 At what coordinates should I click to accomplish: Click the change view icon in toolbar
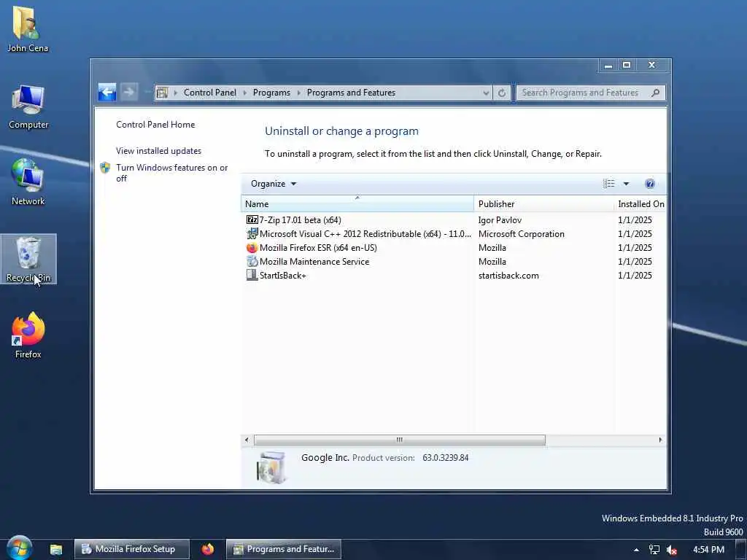tap(609, 184)
